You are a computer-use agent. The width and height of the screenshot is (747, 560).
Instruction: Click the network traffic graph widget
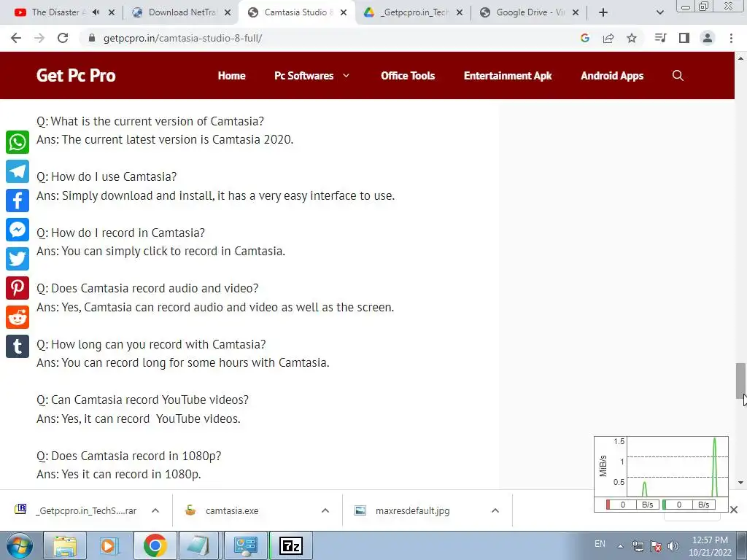(661, 474)
